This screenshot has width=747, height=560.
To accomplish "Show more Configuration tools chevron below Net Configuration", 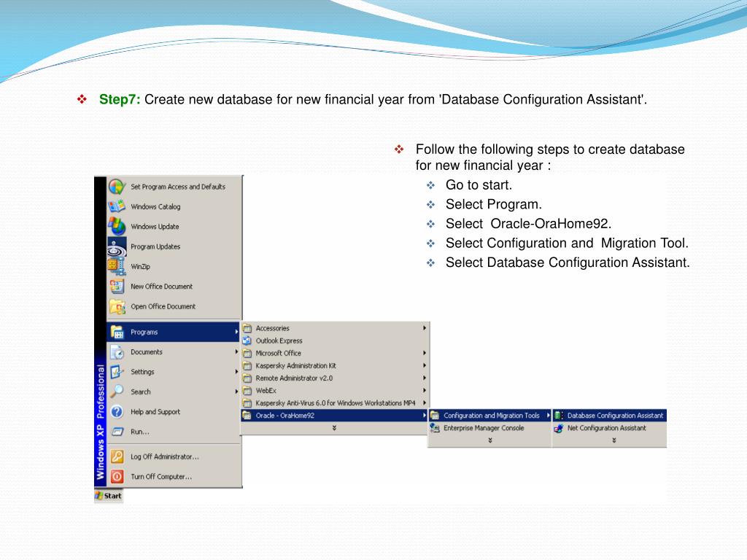I will point(614,440).
